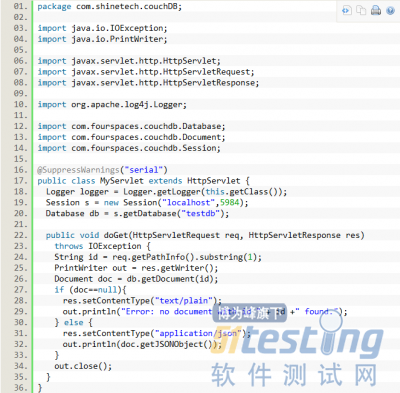400x393 pixels.
Task: Click the couchdb.Document import line
Action: tap(131, 137)
